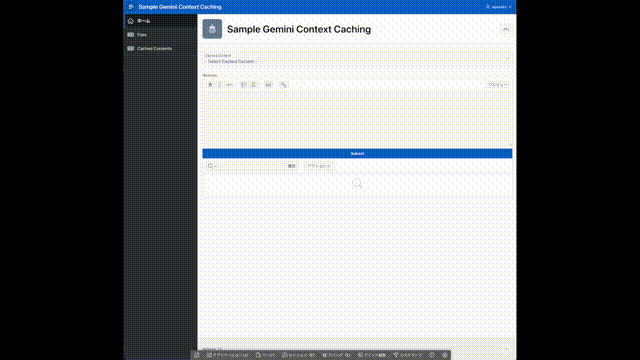Click the application logo icon beside the title
Screen dimensions: 640x360
pyautogui.click(x=212, y=29)
